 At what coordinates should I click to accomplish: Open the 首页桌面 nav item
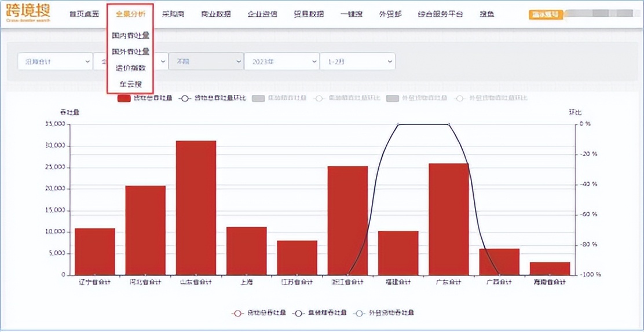pos(84,14)
